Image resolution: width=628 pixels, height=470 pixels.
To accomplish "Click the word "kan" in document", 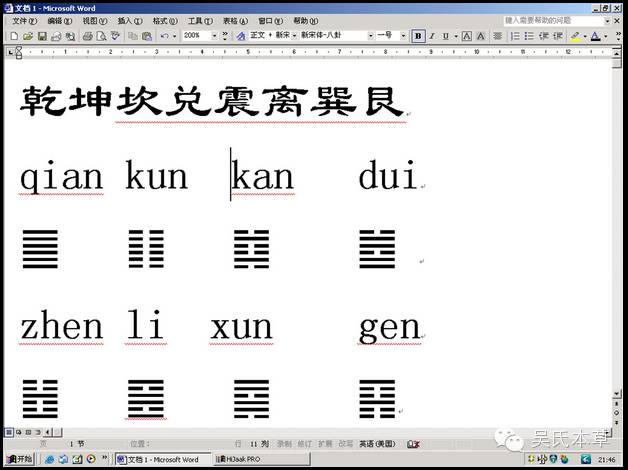I will pyautogui.click(x=263, y=176).
